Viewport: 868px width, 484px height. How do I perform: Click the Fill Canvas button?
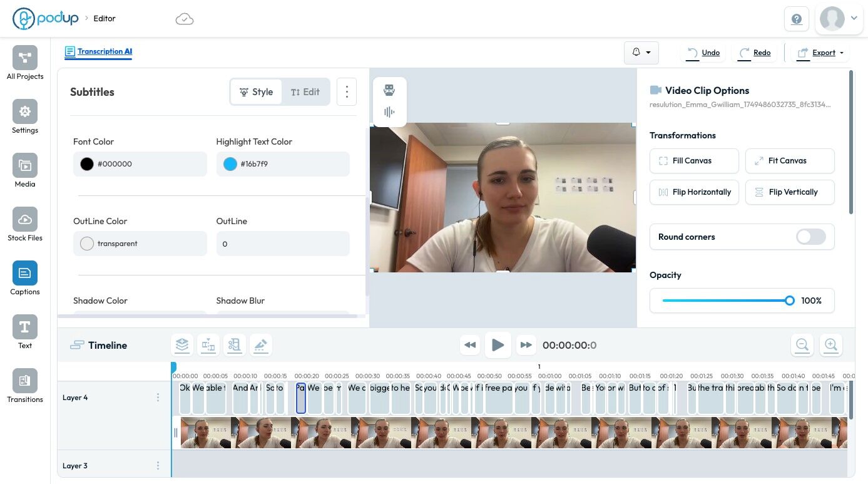(x=694, y=161)
